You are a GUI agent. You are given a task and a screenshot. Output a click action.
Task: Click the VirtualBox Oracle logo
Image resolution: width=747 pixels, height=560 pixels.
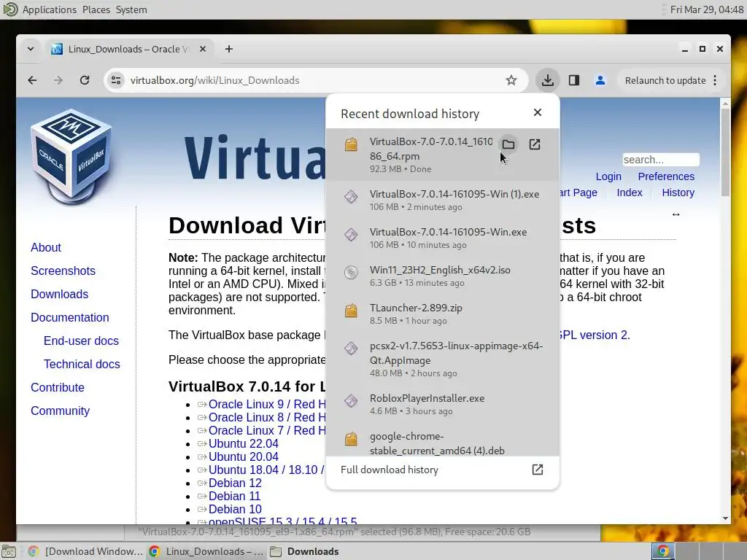click(x=71, y=157)
